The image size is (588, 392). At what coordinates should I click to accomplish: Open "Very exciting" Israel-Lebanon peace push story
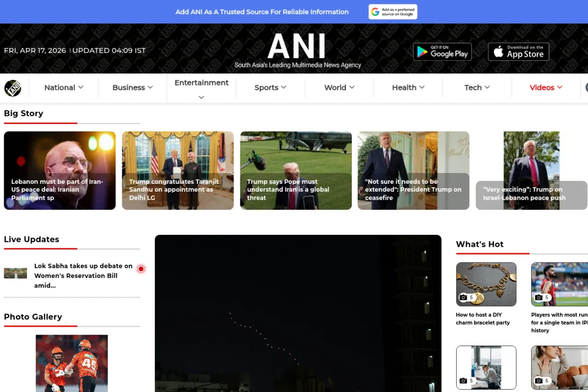[531, 170]
